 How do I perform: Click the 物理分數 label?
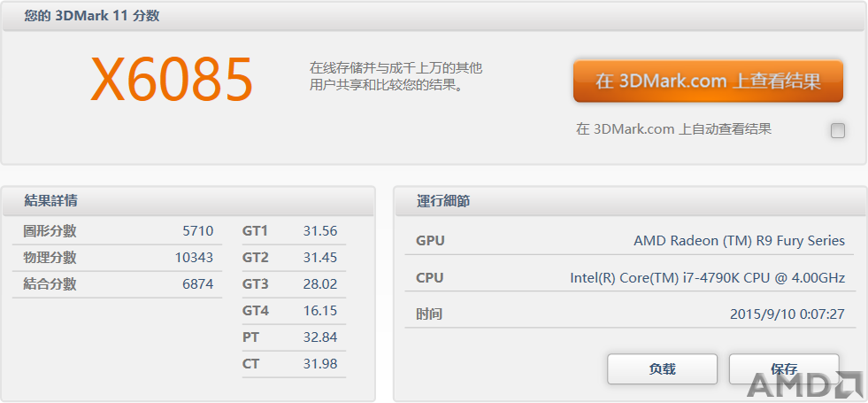coord(50,258)
